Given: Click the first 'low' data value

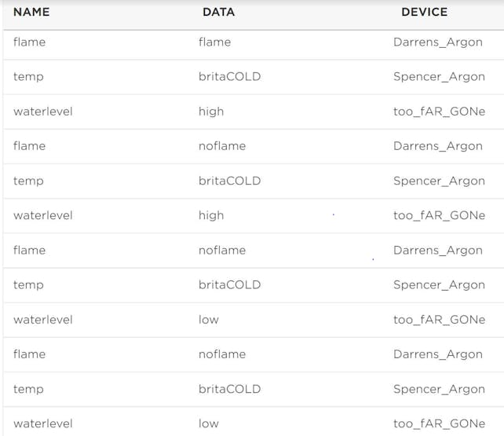Looking at the screenshot, I should click(x=209, y=320).
